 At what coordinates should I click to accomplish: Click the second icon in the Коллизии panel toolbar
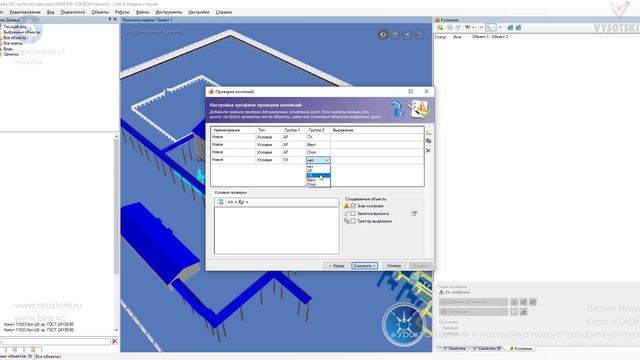click(x=449, y=27)
